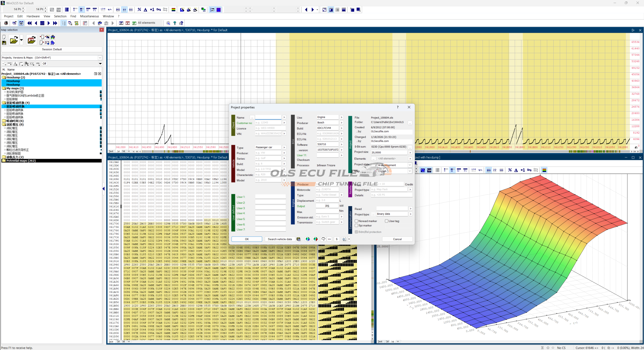Enable the Noread marker checkbox
The height and width of the screenshot is (350, 644).
pos(356,221)
